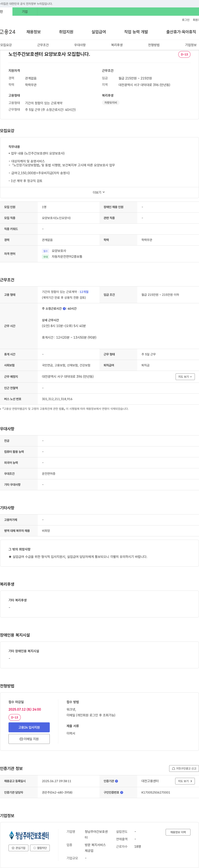Expand job description with 더보기

99,192
